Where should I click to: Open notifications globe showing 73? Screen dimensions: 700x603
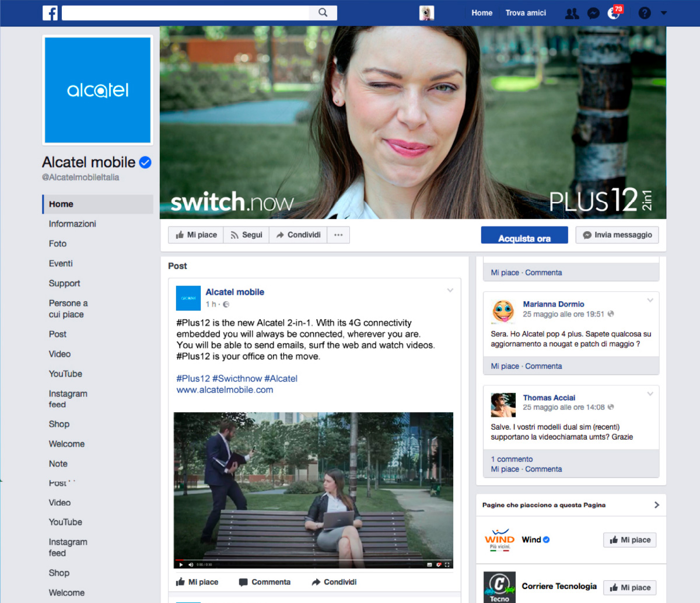pos(614,12)
